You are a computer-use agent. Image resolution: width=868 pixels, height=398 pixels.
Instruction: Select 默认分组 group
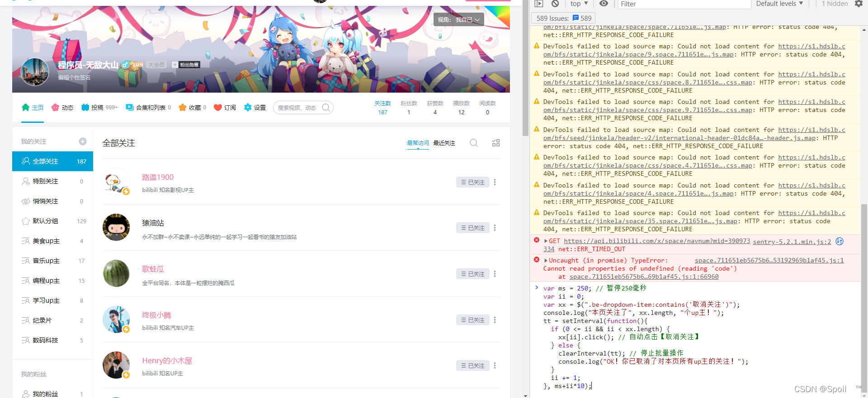pyautogui.click(x=52, y=221)
